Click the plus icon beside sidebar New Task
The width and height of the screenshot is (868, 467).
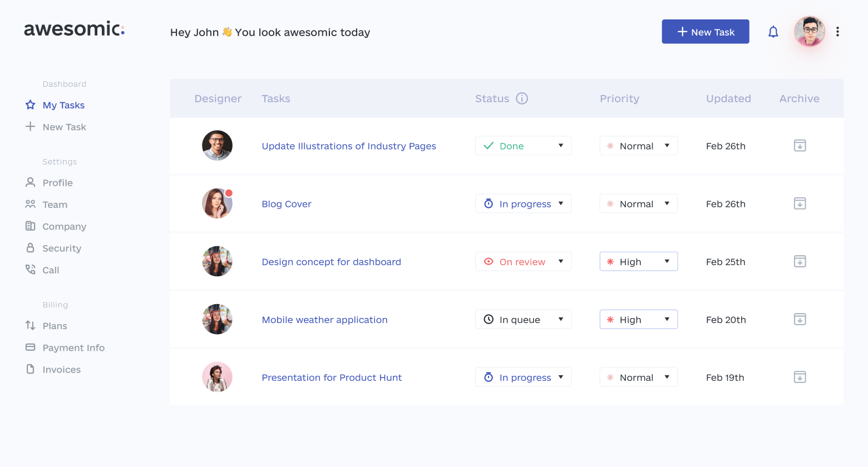pyautogui.click(x=31, y=126)
